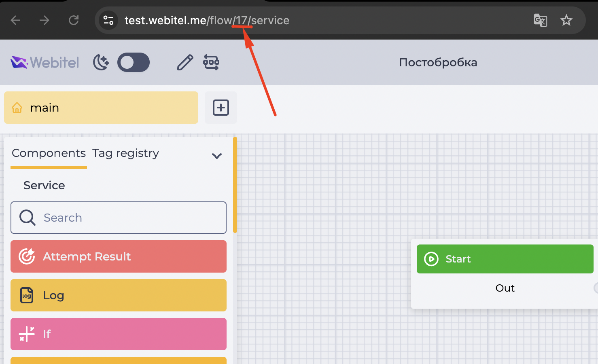Reload the page
598x364 pixels.
[74, 20]
